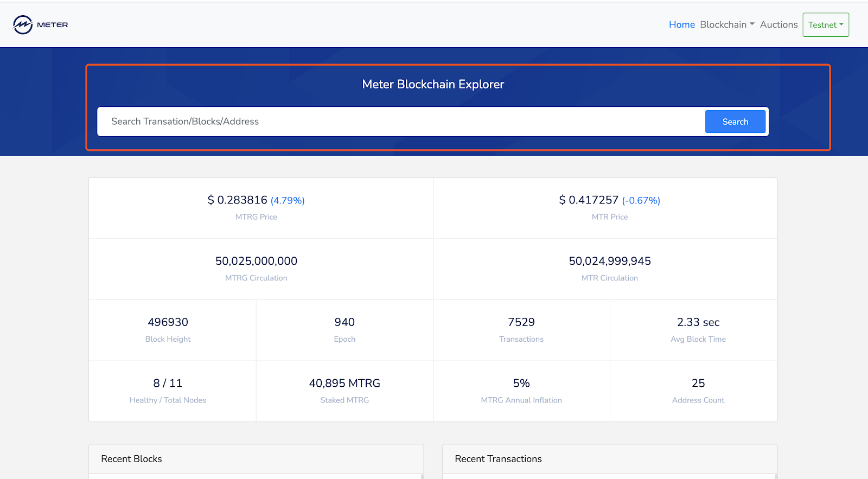868x479 pixels.
Task: Click the Avg Block Time label
Action: [x=698, y=339]
